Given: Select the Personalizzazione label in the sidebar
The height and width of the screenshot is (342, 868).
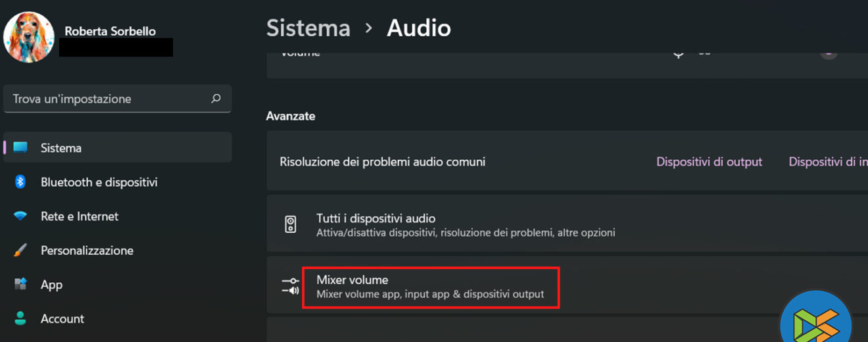Looking at the screenshot, I should coord(87,251).
